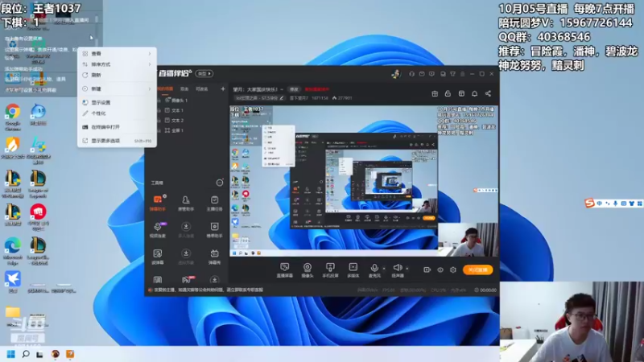This screenshot has height=362, width=644.
Task: Open the shop icon in stream header
Action: coord(461,93)
